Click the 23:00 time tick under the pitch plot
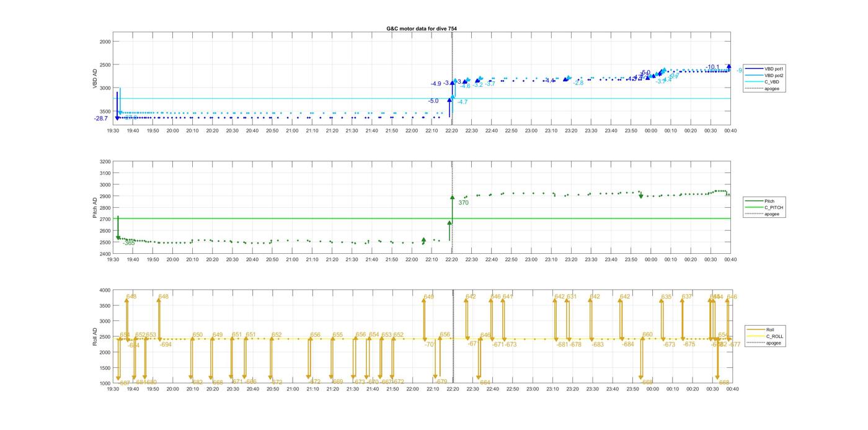Viewport: 868px width, 430px height. pos(531,260)
